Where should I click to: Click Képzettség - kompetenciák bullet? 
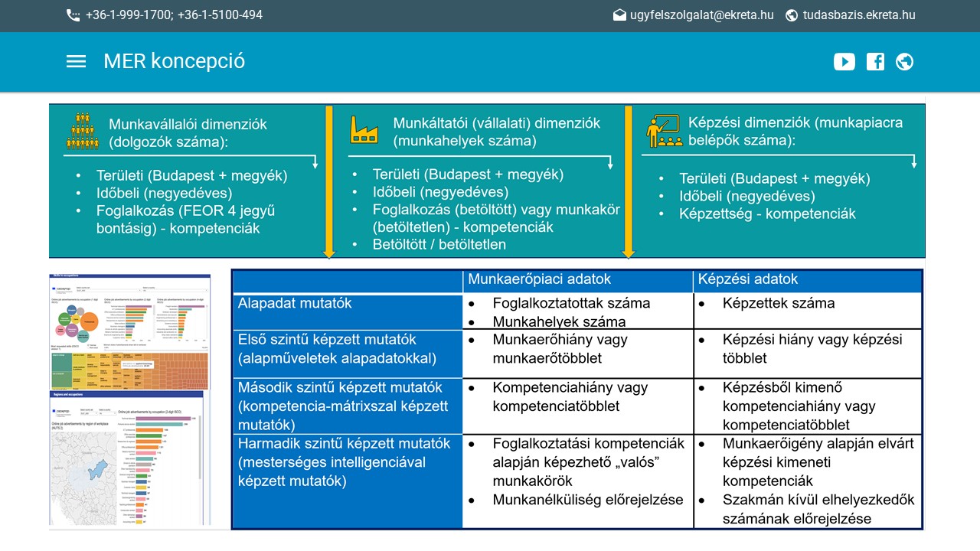pos(767,214)
